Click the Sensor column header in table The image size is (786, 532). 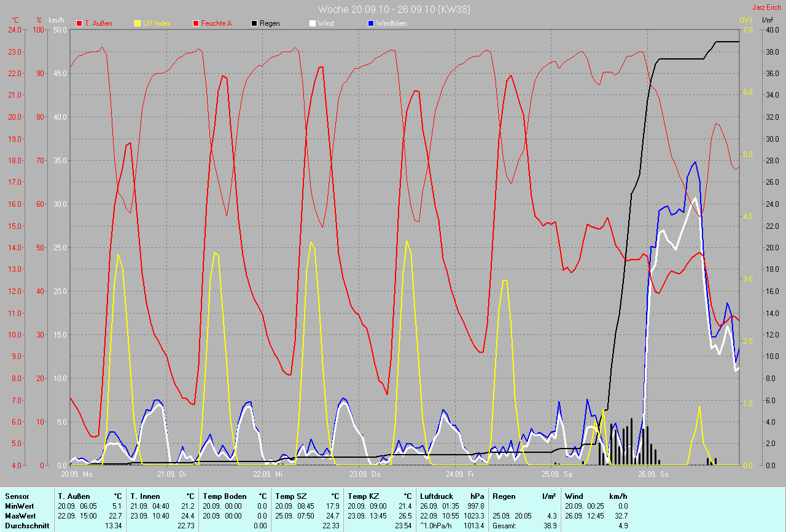click(16, 496)
